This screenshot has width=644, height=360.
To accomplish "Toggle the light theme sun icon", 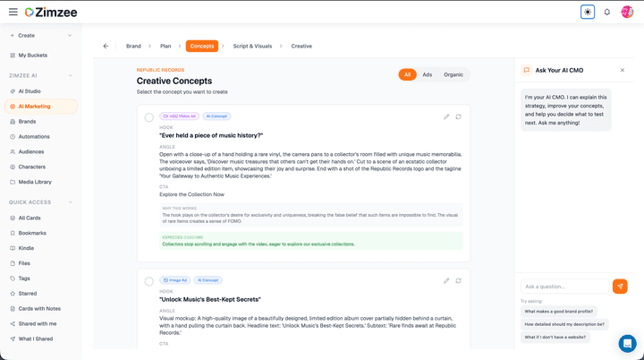I will (588, 12).
